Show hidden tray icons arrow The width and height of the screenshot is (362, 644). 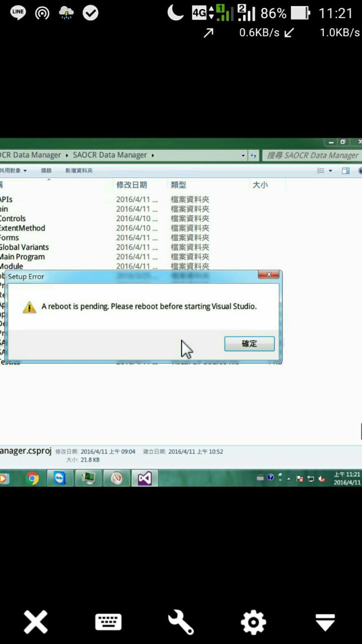(x=289, y=478)
